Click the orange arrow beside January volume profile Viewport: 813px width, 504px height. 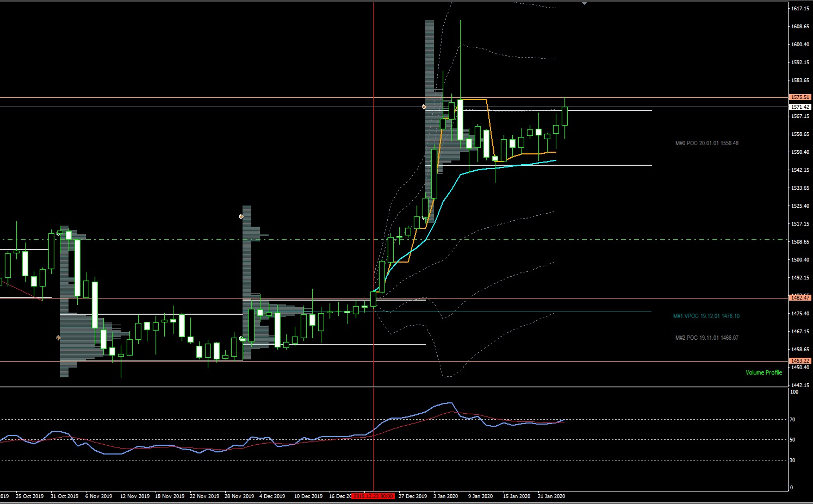click(x=424, y=107)
